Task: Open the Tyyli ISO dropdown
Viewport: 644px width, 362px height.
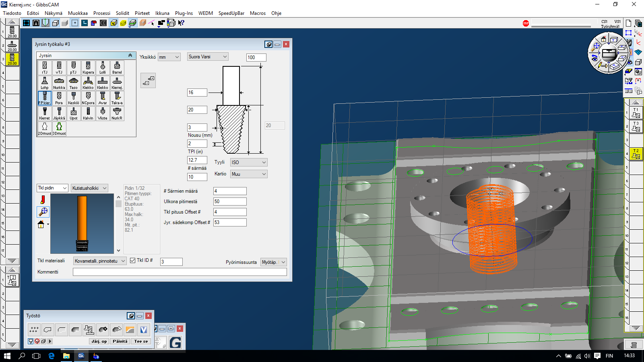Action: click(x=249, y=162)
